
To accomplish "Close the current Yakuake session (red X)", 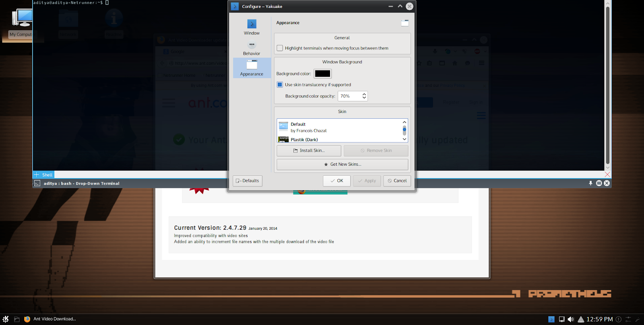I will point(607,174).
